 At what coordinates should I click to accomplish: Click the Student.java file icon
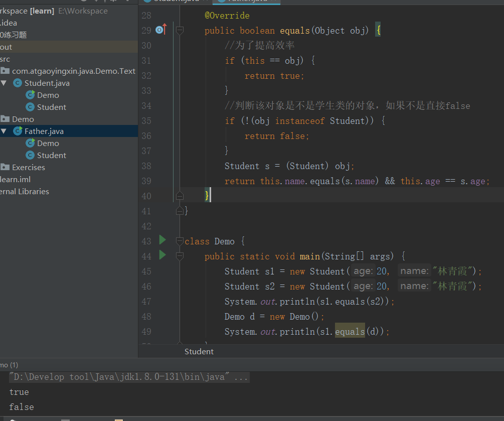click(x=18, y=83)
